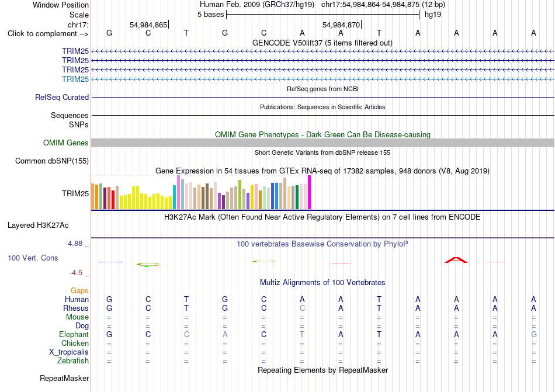Viewport: 555px width, 392px height.
Task: Click the RefSeq Curated track label
Action: [x=61, y=98]
